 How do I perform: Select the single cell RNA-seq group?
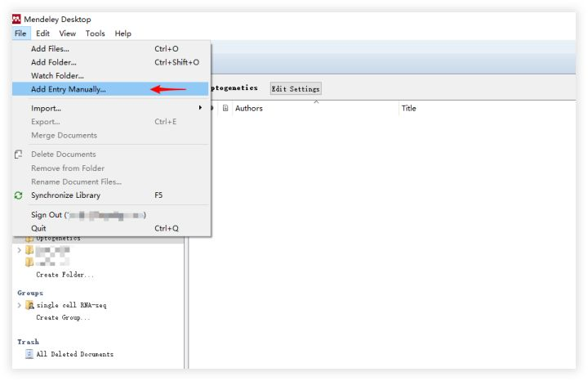[71, 305]
